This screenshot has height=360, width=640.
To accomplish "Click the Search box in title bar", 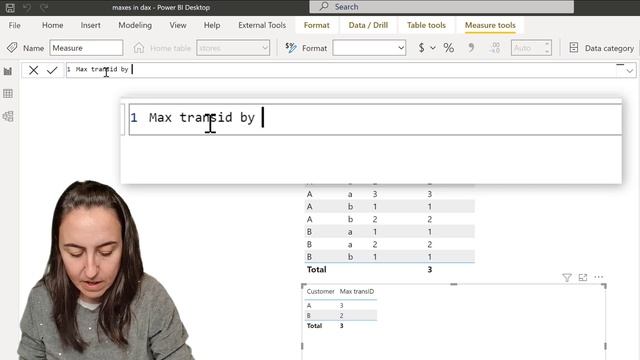I will 442,7.
